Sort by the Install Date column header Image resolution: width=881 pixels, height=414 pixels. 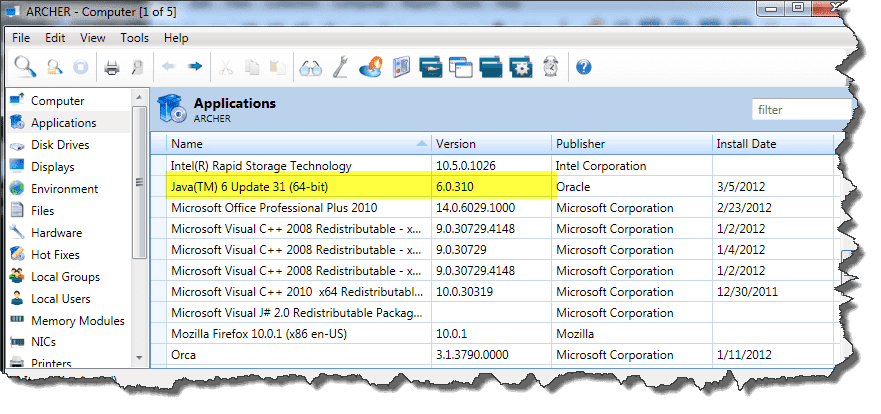[x=773, y=144]
